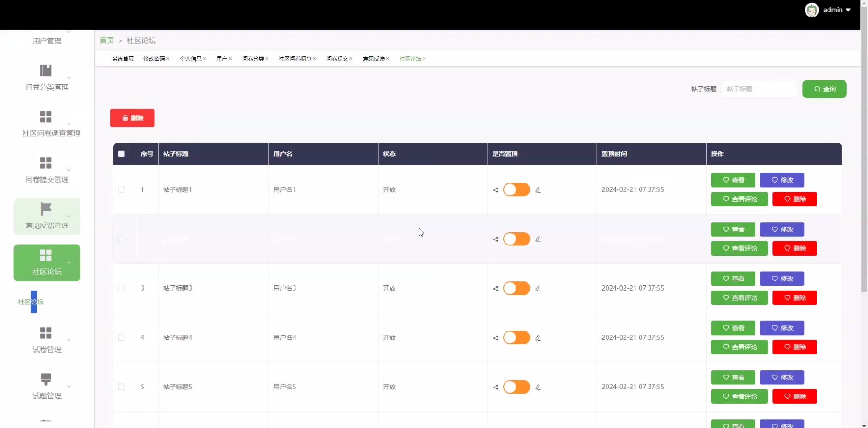Click the 试卷管理 grid icon
This screenshot has height=428, width=868.
[x=46, y=333]
